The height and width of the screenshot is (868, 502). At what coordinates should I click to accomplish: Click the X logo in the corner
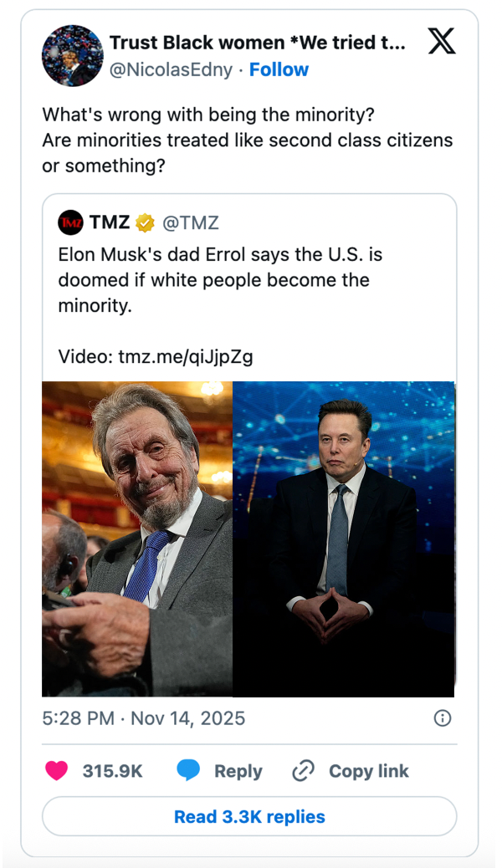[x=442, y=40]
